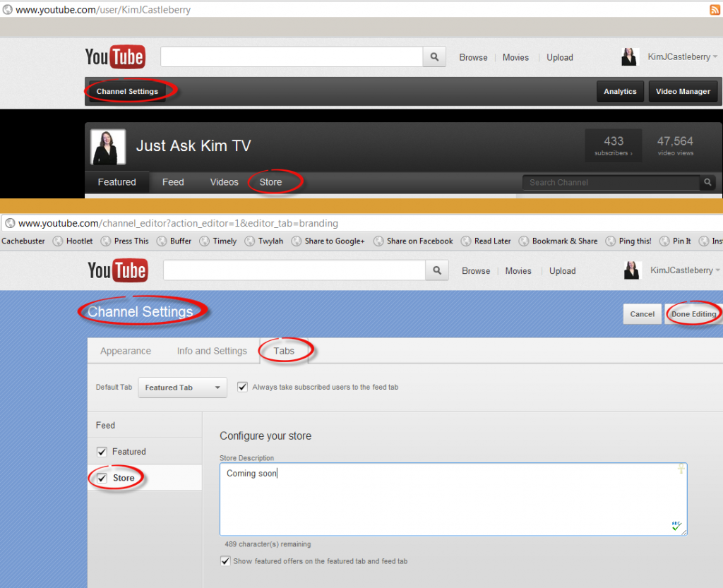Switch to the Info and Settings tab
723x588 pixels.
point(212,351)
